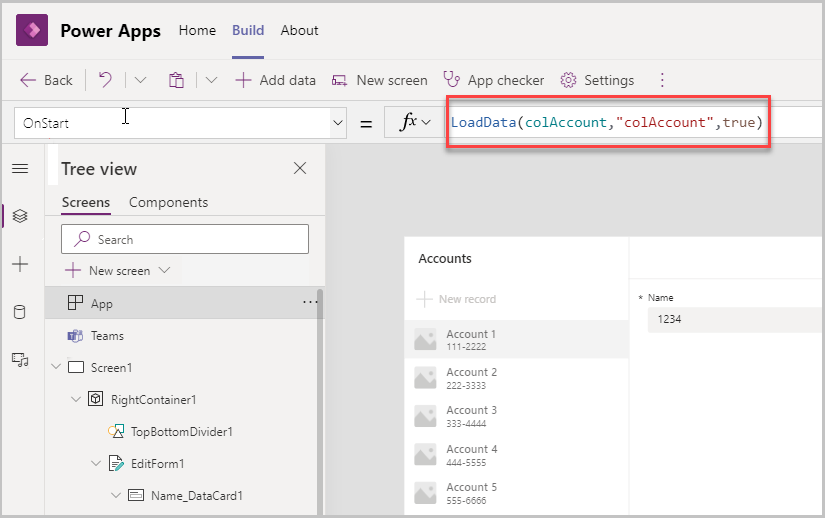Open the Tree view layers icon in sidebar

[20, 216]
